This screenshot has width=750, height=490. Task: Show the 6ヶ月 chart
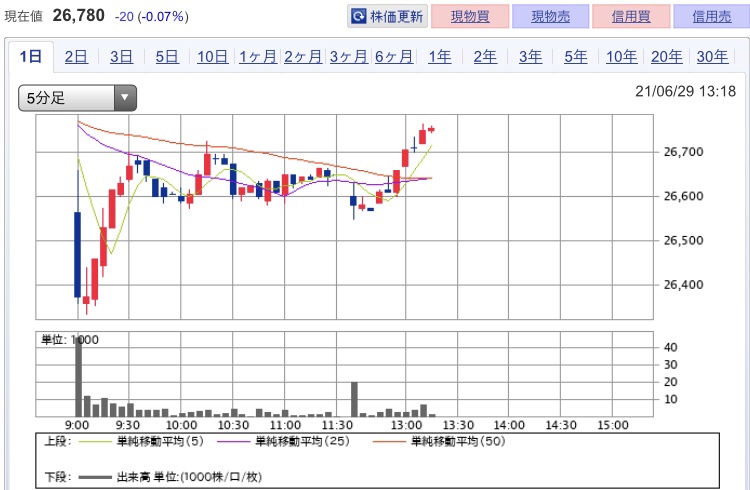(394, 56)
